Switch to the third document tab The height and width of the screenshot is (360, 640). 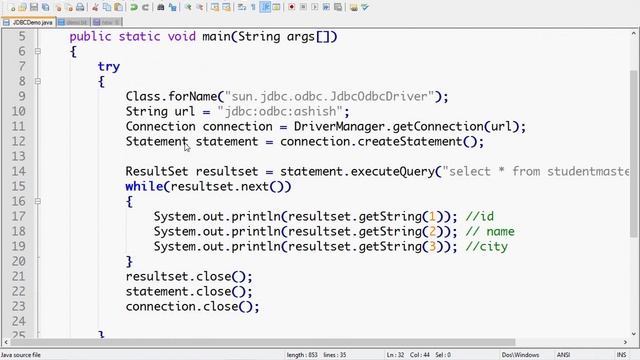pyautogui.click(x=107, y=22)
